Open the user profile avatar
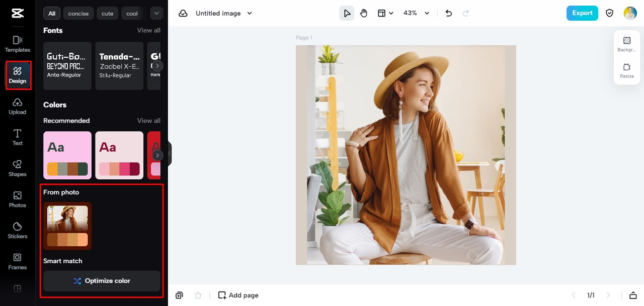This screenshot has width=644, height=306. coord(630,13)
